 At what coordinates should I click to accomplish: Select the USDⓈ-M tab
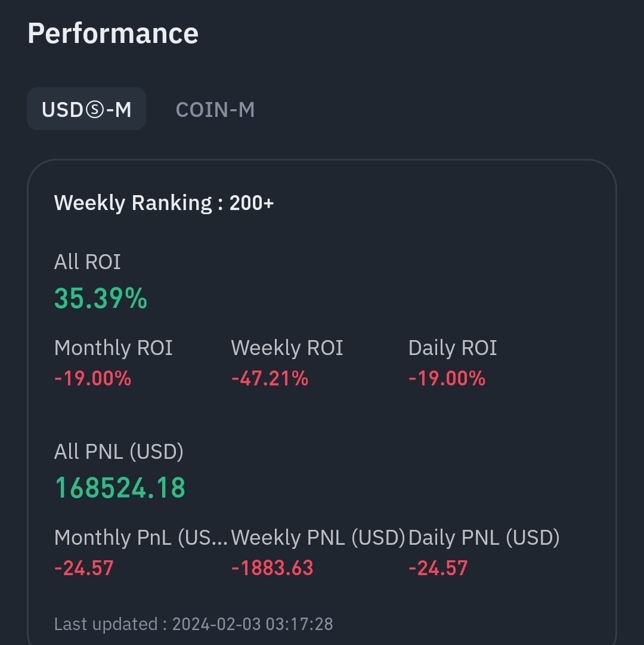click(x=86, y=109)
